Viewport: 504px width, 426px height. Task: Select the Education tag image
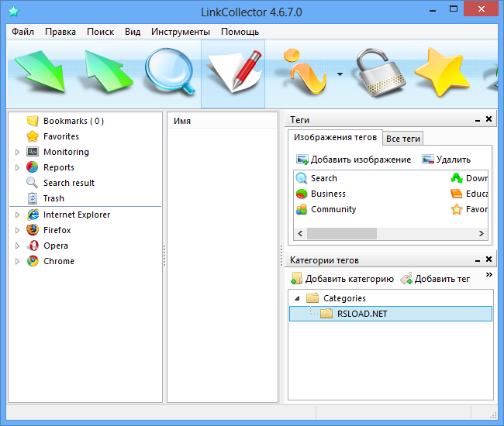click(469, 194)
